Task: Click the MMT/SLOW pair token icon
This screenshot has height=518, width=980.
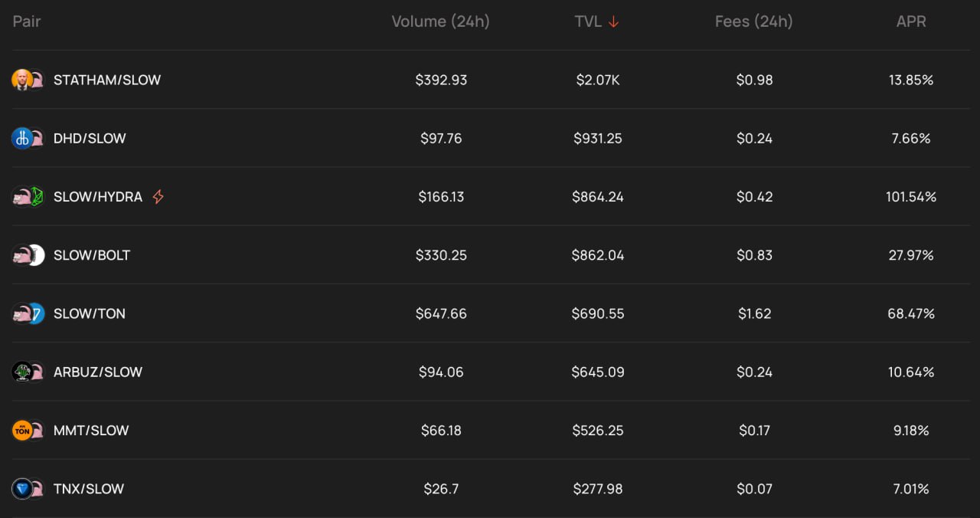Action: 28,430
